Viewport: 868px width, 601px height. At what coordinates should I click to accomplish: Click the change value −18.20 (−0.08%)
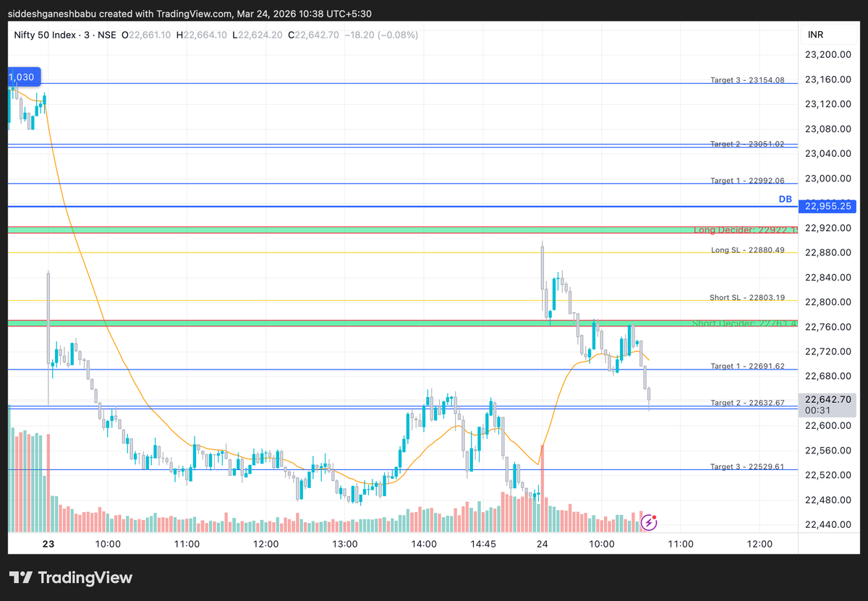pyautogui.click(x=380, y=35)
